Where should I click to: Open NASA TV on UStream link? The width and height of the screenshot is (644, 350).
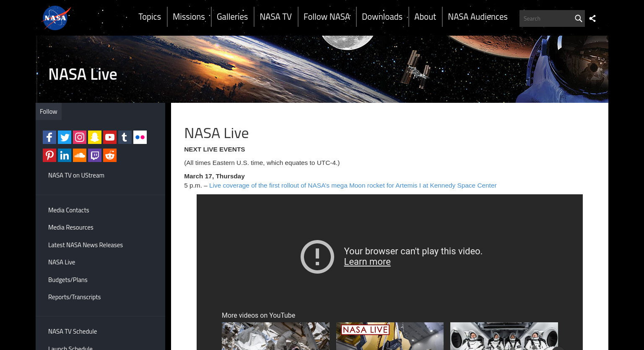[76, 175]
